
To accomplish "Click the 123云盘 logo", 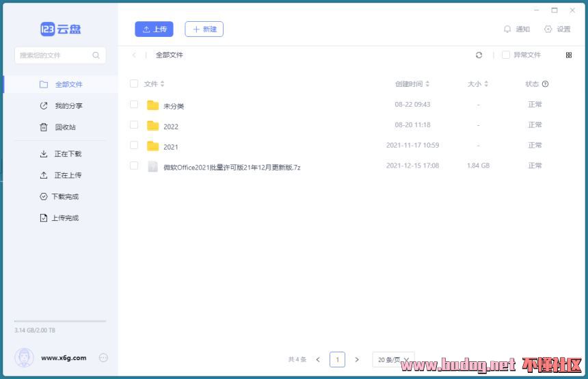I will coord(60,29).
